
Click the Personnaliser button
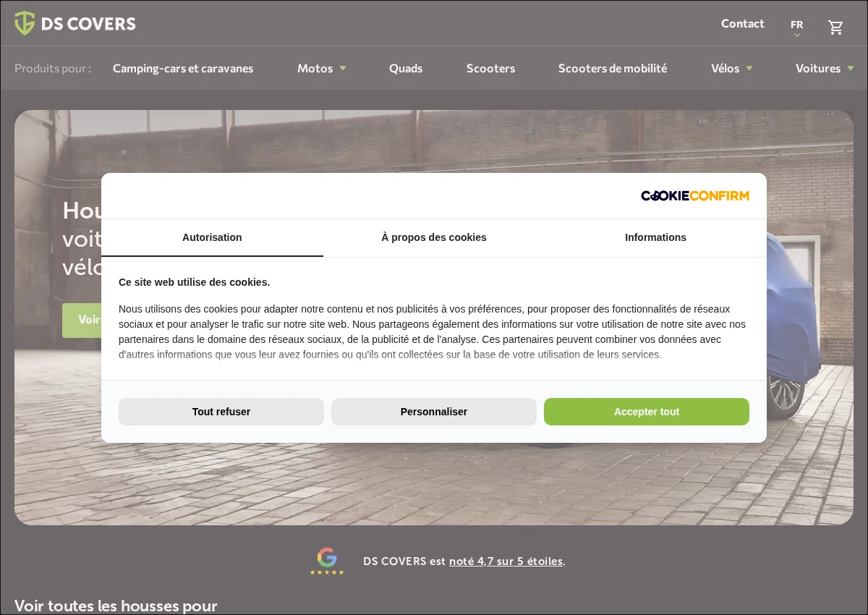coord(434,412)
